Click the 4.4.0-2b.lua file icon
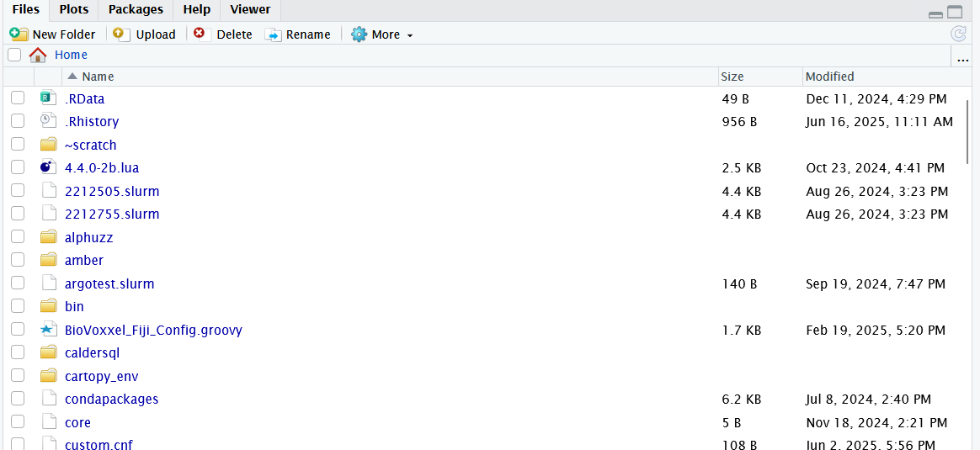This screenshot has width=980, height=450. tap(48, 167)
